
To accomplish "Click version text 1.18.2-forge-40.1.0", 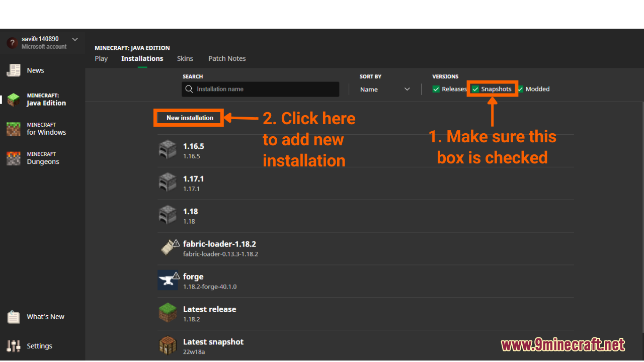I will (x=210, y=287).
